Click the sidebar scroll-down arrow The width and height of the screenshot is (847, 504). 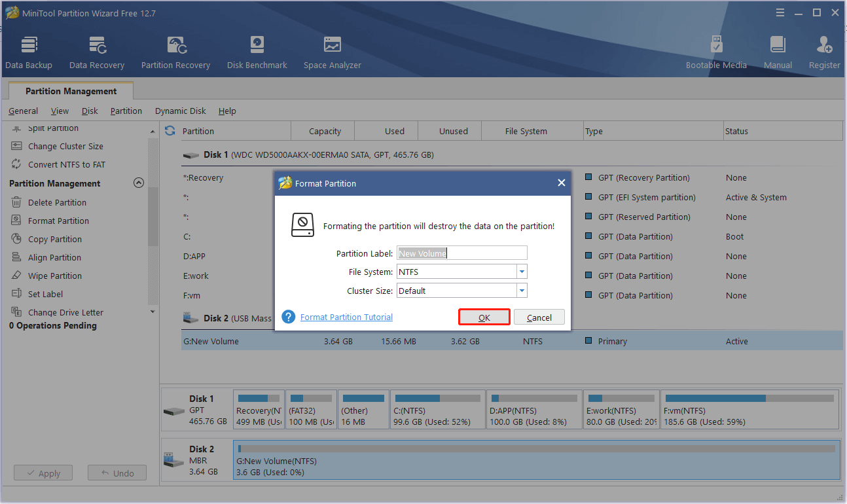(153, 312)
